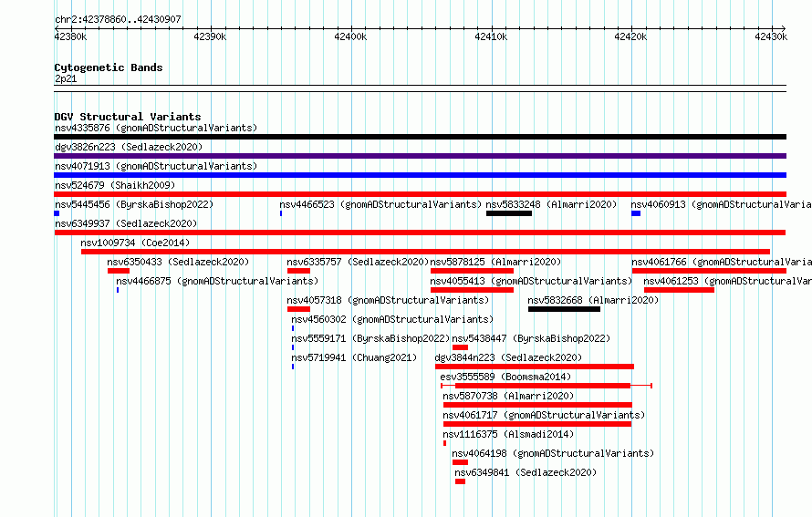The width and height of the screenshot is (812, 517).
Task: Click the nsv4061766 variant label
Action: tap(722, 262)
